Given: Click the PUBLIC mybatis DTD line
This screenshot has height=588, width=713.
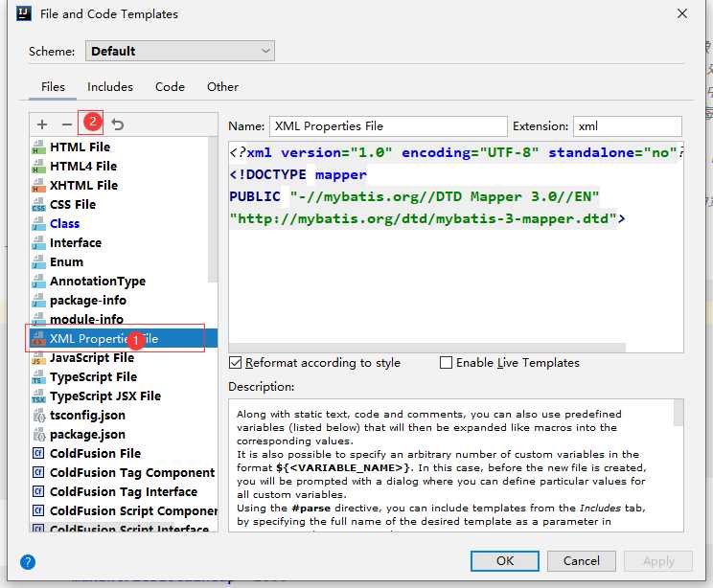Looking at the screenshot, I should pos(414,196).
